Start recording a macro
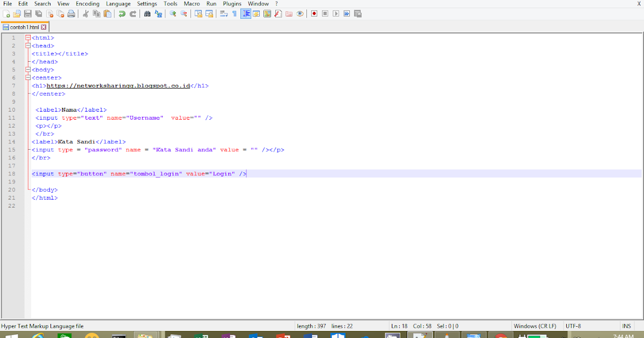The width and height of the screenshot is (644, 338). pos(314,13)
